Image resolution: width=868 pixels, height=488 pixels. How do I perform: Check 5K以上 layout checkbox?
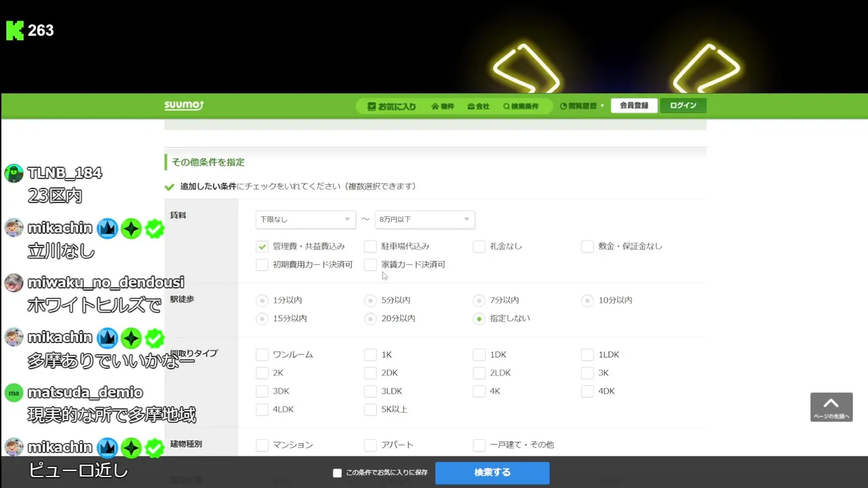pyautogui.click(x=370, y=410)
